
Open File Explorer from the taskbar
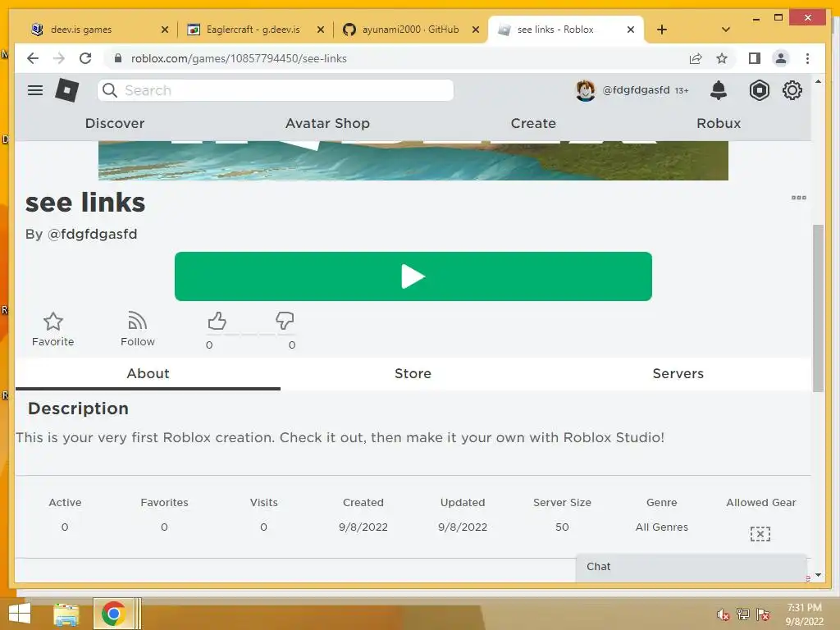(x=66, y=614)
